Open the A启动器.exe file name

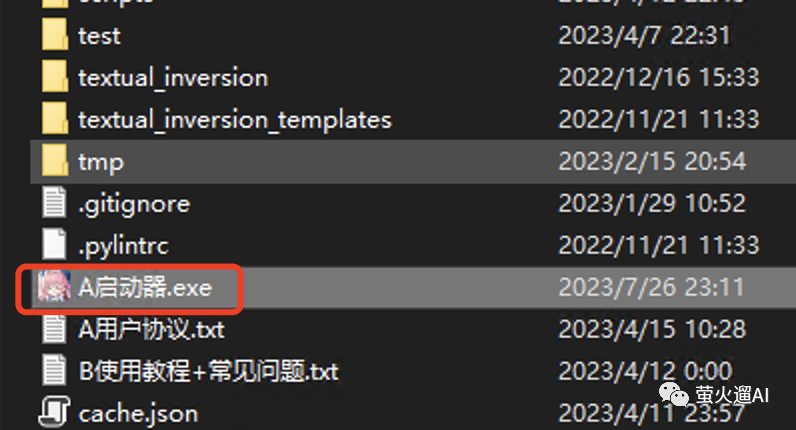[145, 288]
